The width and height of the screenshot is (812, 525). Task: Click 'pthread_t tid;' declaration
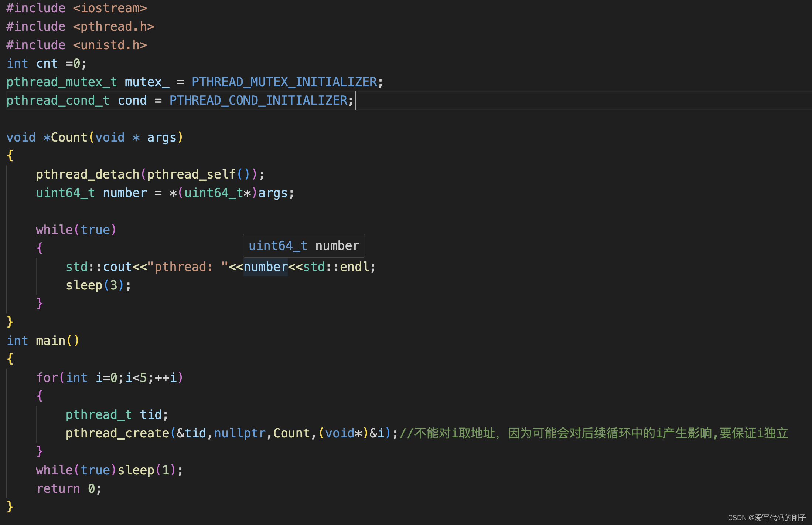117,415
